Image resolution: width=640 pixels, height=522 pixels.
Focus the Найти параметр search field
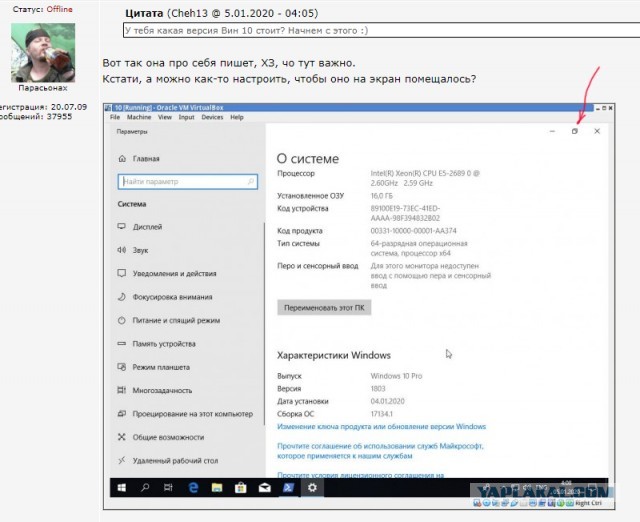[188, 181]
